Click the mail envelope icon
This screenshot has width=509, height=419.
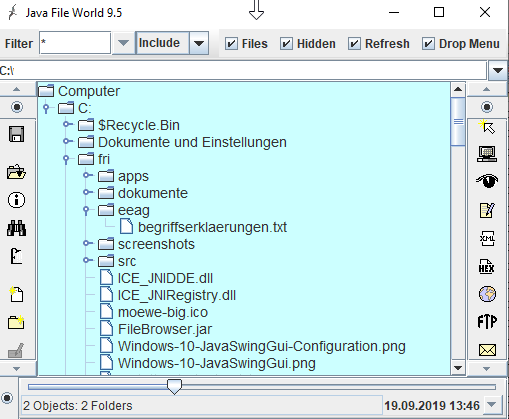pyautogui.click(x=487, y=350)
